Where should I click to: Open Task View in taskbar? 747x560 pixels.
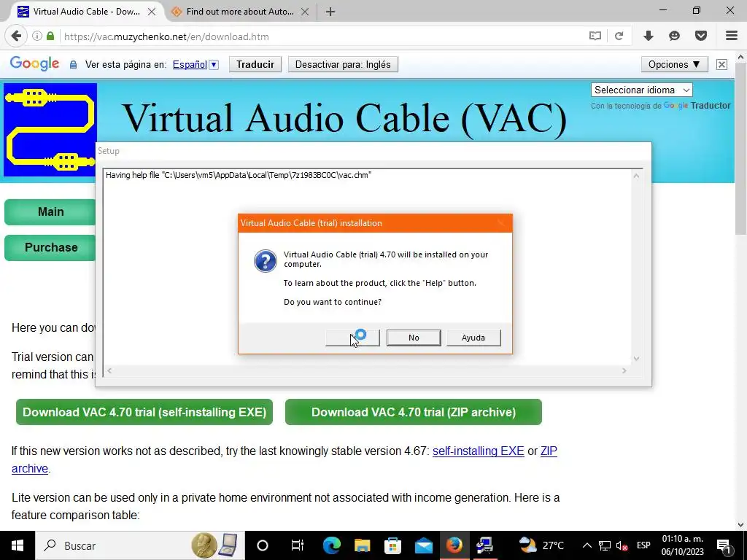pyautogui.click(x=298, y=545)
